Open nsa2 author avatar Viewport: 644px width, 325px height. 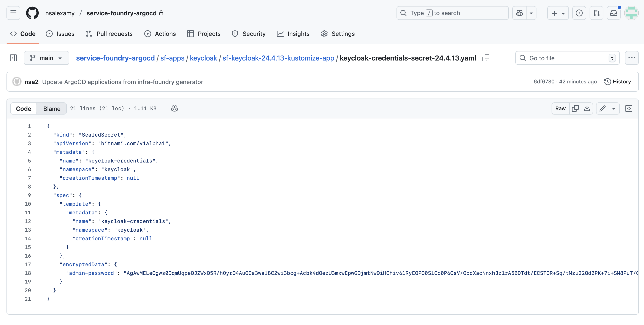17,81
